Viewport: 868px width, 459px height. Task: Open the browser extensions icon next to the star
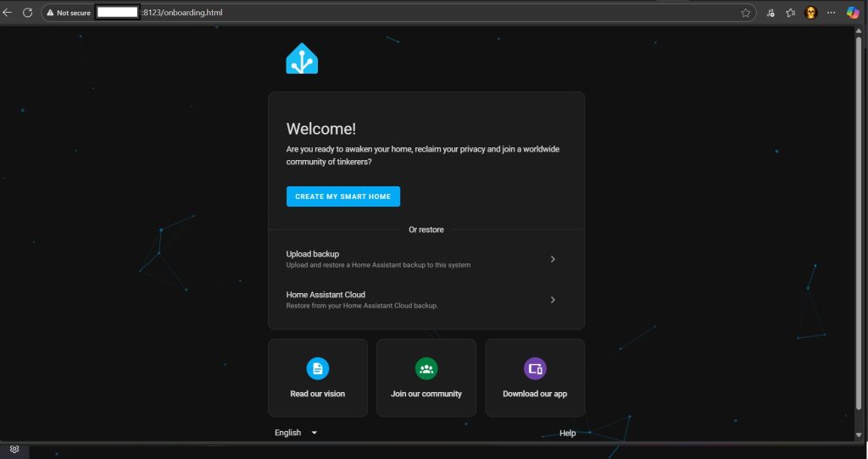[771, 12]
